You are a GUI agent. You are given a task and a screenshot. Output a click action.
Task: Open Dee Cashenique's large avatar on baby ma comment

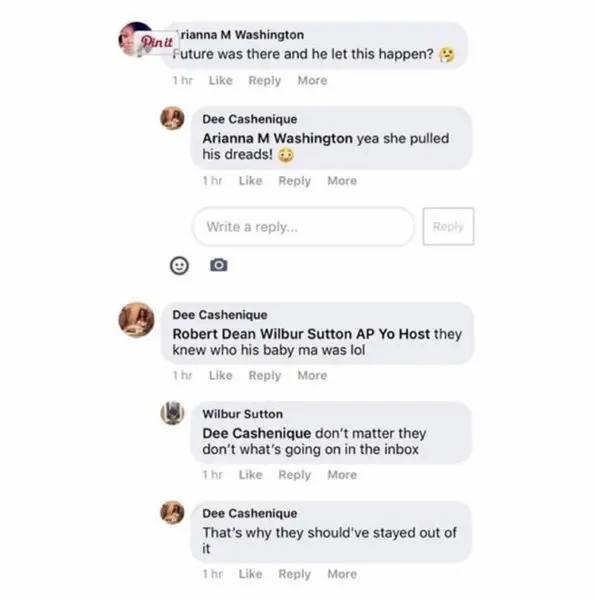coord(136,320)
